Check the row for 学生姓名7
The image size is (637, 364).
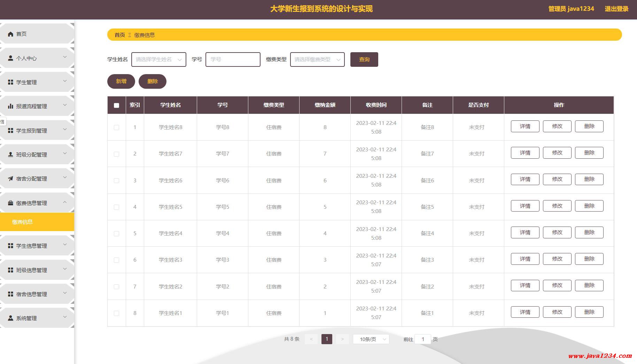pos(116,154)
